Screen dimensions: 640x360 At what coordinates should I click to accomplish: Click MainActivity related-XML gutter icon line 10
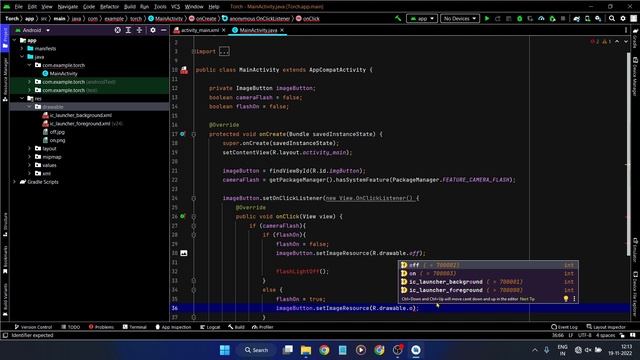pyautogui.click(x=184, y=70)
